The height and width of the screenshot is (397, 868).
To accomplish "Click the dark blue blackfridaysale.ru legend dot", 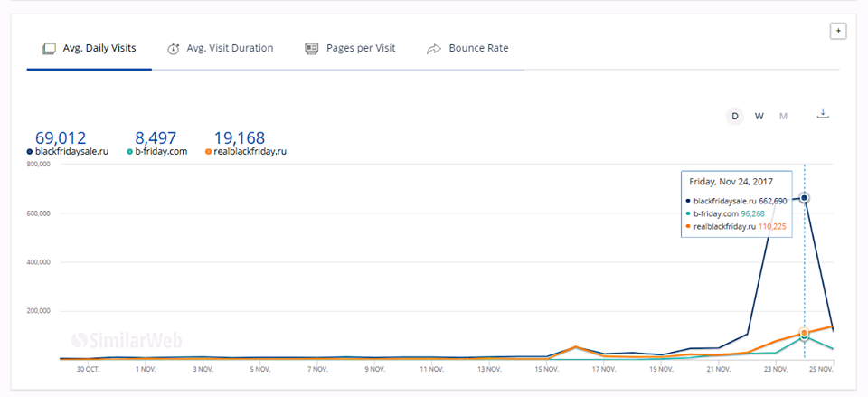I will coord(30,152).
